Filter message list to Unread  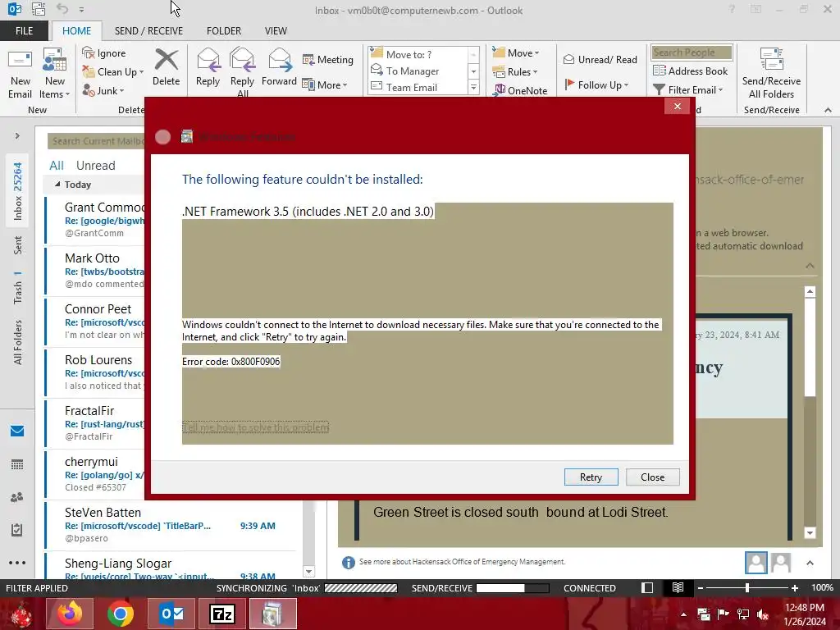click(95, 166)
